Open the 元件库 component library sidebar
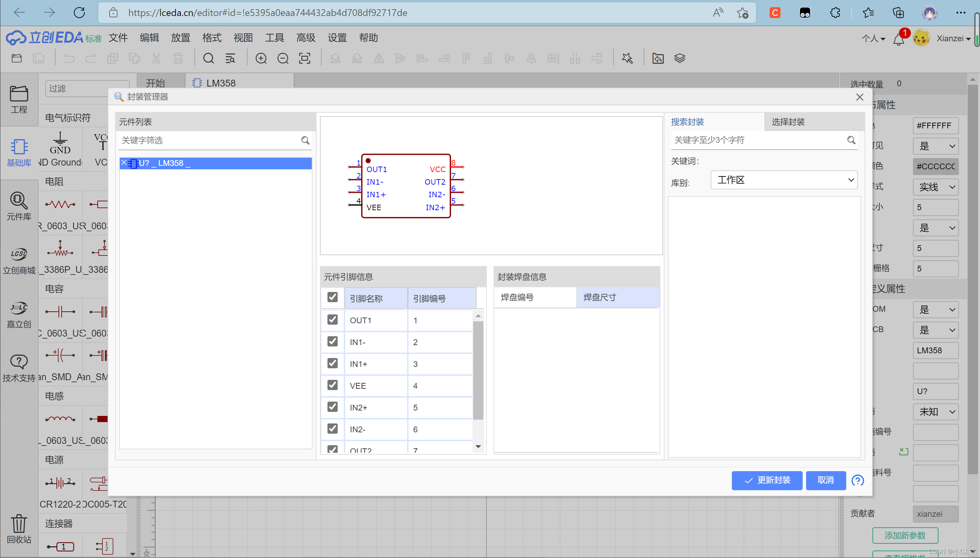The image size is (980, 558). point(18,206)
